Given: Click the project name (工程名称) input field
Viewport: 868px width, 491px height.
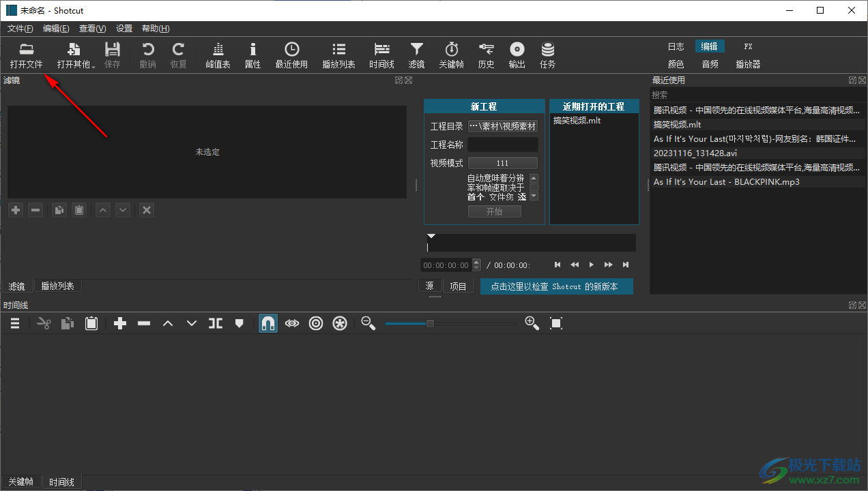Looking at the screenshot, I should [503, 145].
